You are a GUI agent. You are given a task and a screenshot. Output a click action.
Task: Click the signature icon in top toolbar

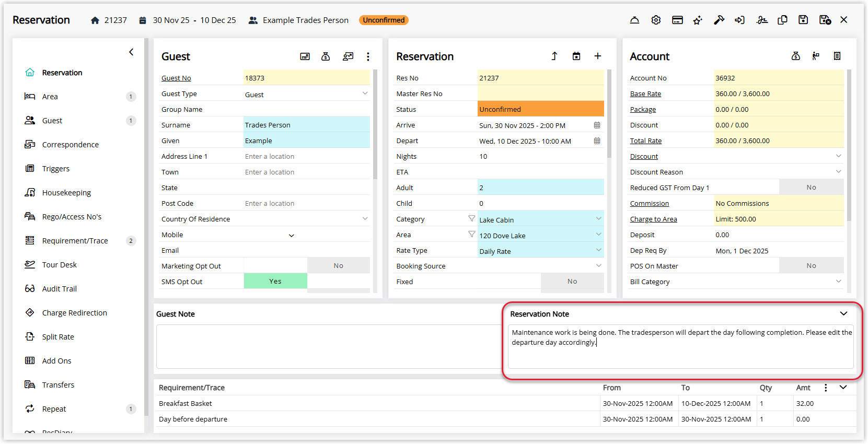[762, 20]
